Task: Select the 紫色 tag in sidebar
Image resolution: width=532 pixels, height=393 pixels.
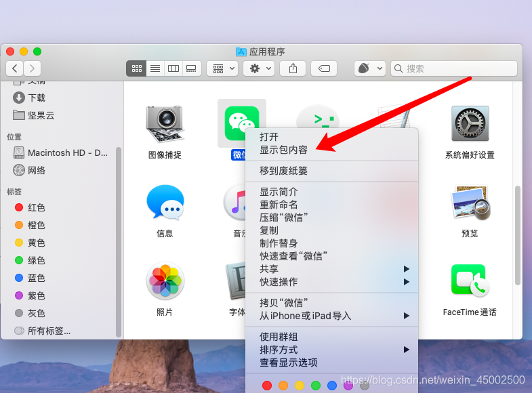Action: pos(30,295)
